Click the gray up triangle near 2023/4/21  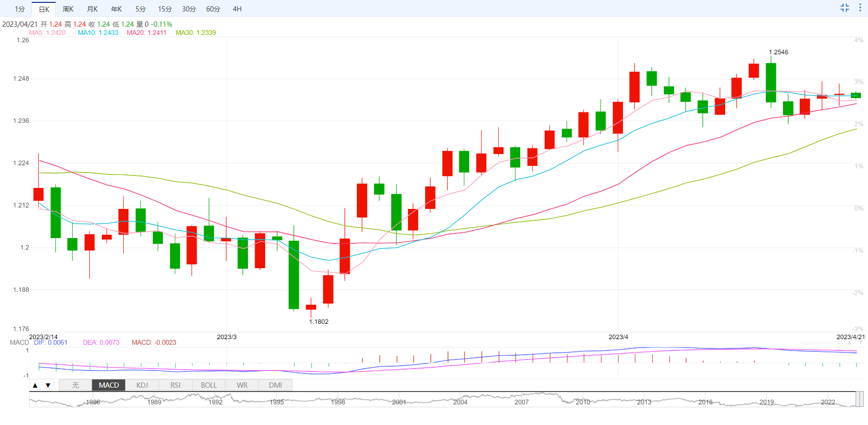[849, 343]
